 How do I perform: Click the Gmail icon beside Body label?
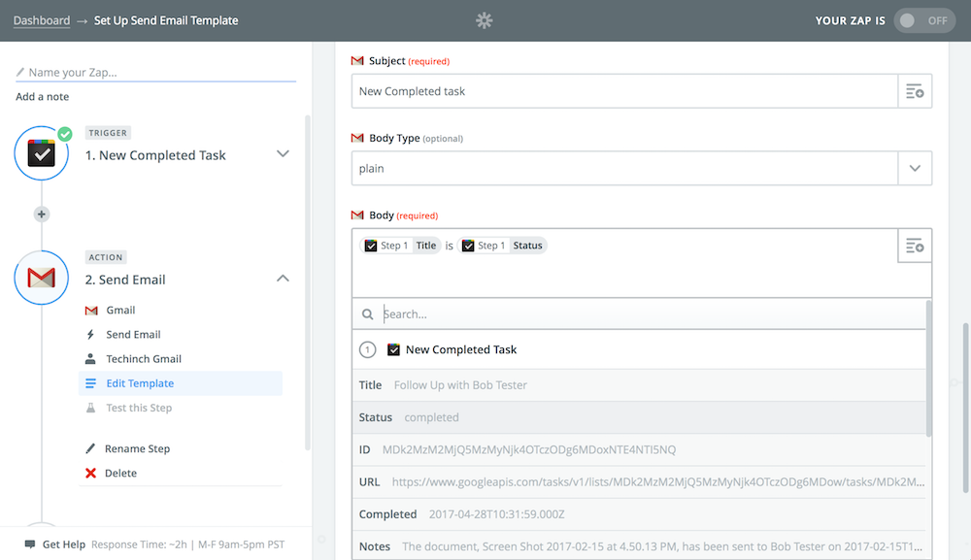click(357, 215)
